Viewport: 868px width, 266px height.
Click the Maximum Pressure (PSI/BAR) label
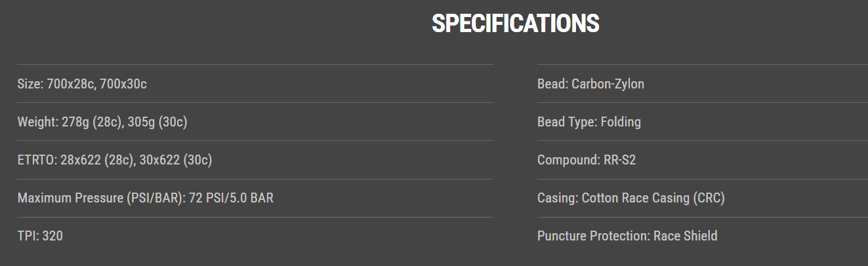[x=99, y=198]
